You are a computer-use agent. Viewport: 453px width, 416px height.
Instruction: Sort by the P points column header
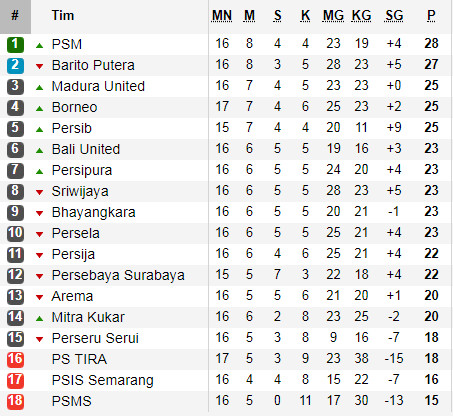(x=431, y=16)
